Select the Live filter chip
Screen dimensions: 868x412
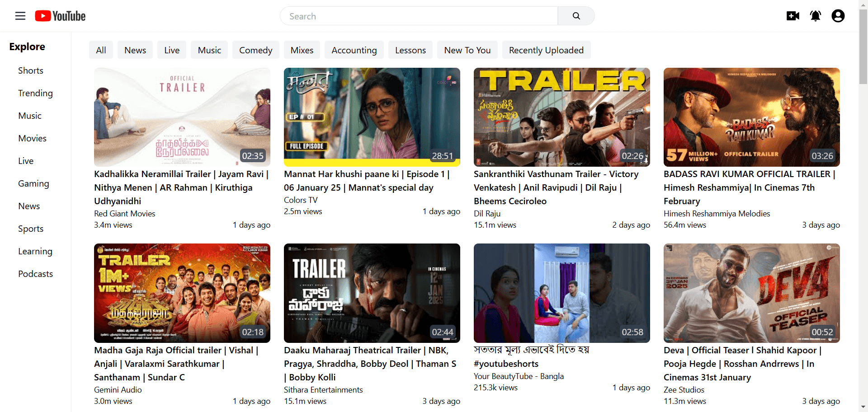pos(172,50)
